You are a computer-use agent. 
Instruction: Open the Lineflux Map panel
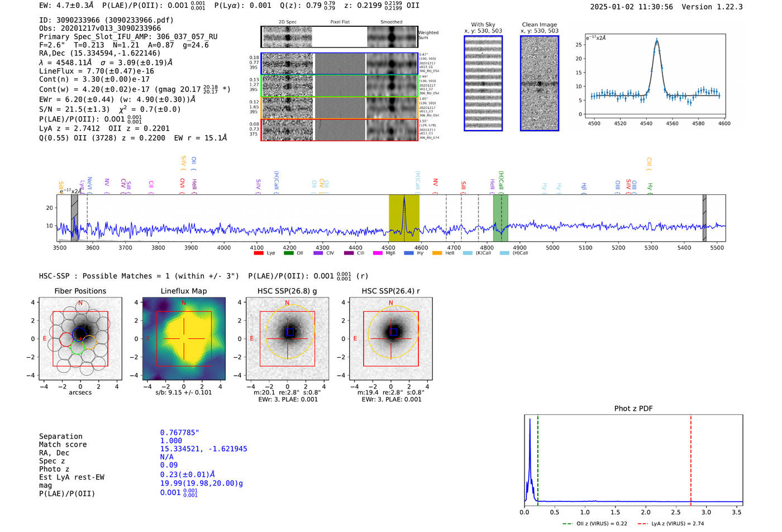184,339
